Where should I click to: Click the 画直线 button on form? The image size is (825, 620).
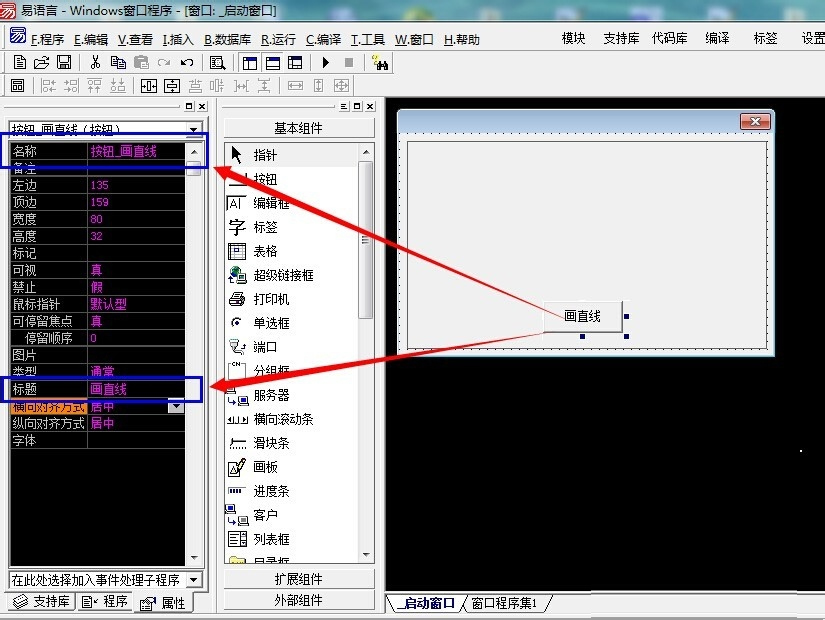[x=582, y=316]
